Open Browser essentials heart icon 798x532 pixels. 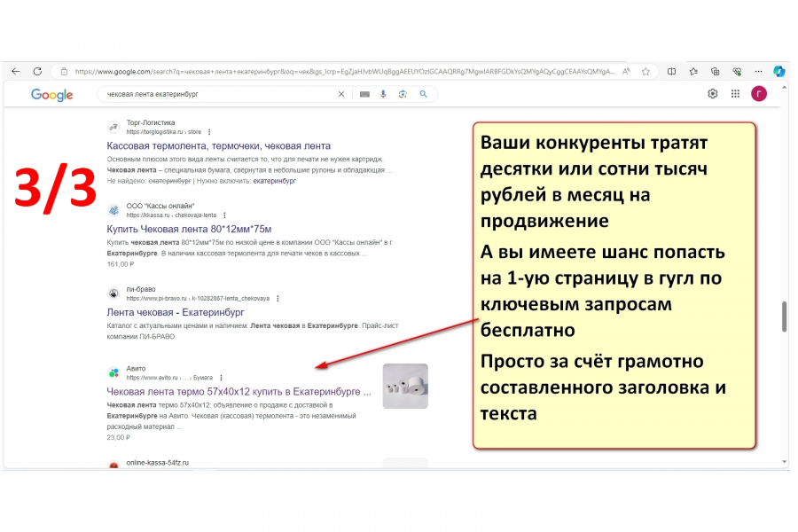click(x=737, y=71)
